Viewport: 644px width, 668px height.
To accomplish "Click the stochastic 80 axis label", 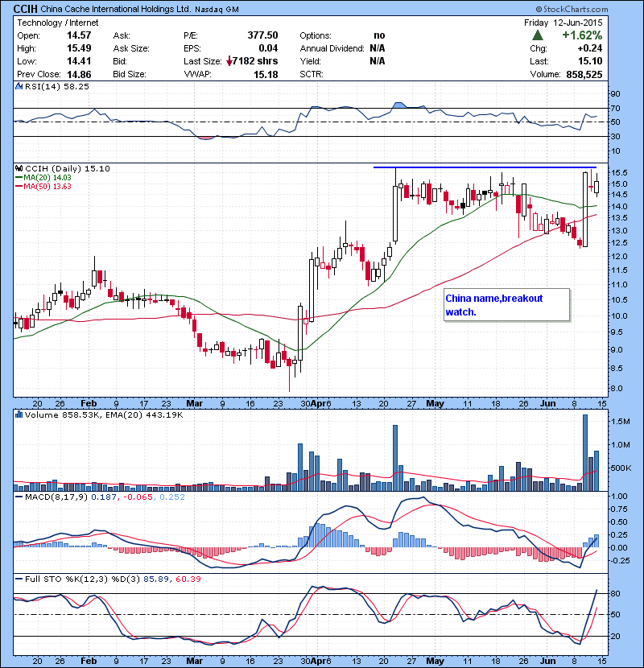I will [x=616, y=593].
